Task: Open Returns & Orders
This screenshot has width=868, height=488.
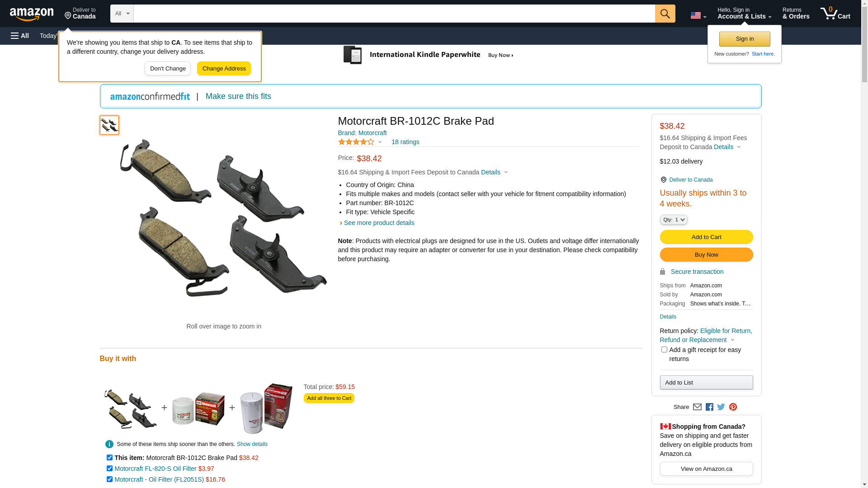Action: [796, 14]
